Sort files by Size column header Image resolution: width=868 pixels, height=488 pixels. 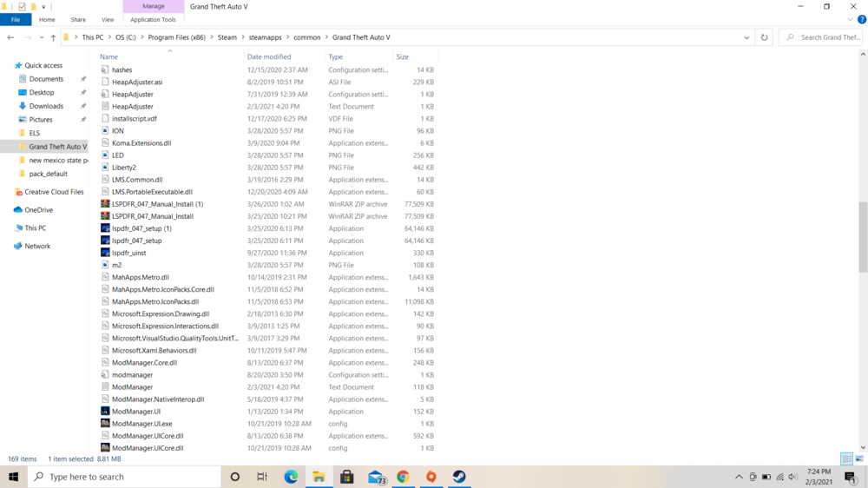[403, 56]
